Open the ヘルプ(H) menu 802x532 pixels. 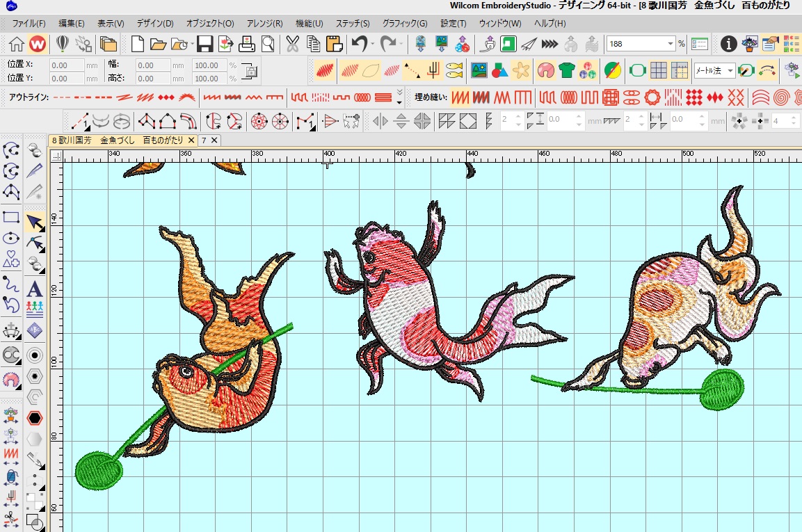[x=550, y=23]
